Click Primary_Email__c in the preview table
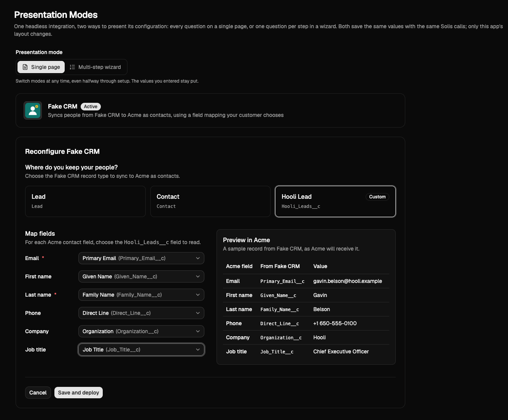Image resolution: width=508 pixels, height=420 pixels. 282,281
